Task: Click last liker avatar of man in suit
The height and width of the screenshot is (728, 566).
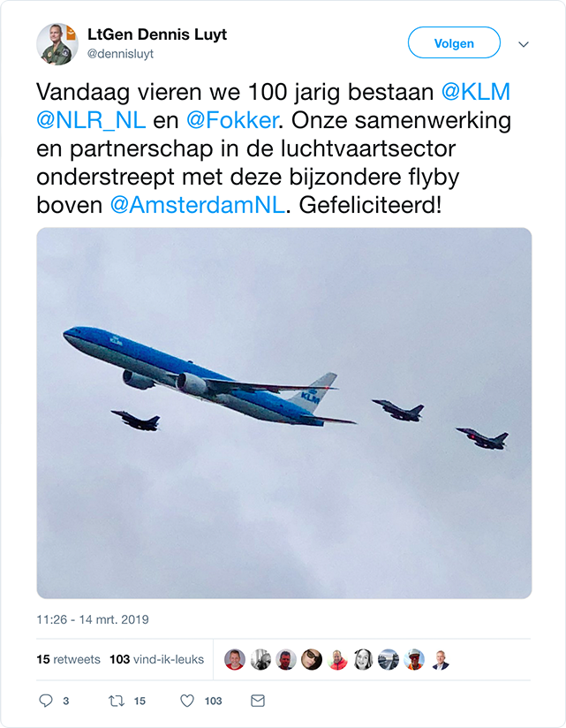Action: pyautogui.click(x=440, y=659)
